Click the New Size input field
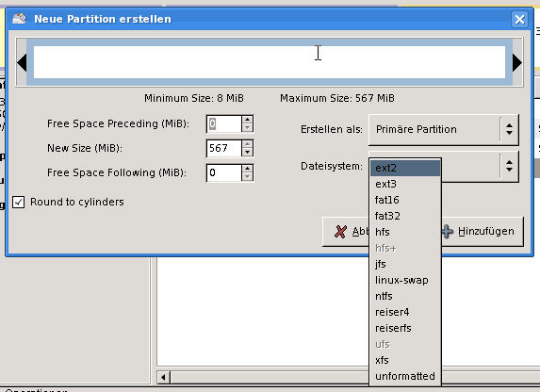The height and width of the screenshot is (392, 540). [224, 148]
